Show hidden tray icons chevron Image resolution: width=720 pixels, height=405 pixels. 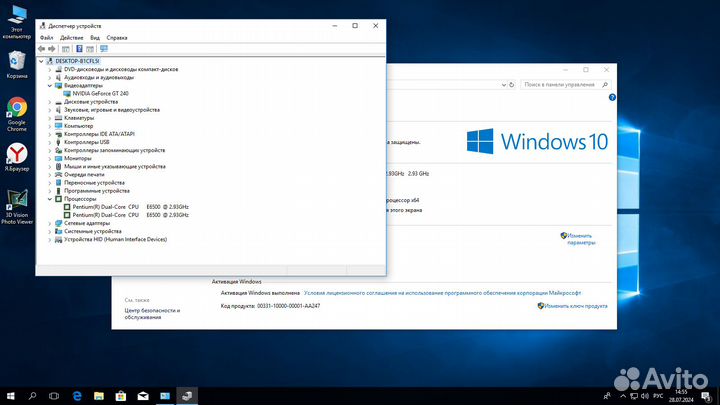(623, 396)
